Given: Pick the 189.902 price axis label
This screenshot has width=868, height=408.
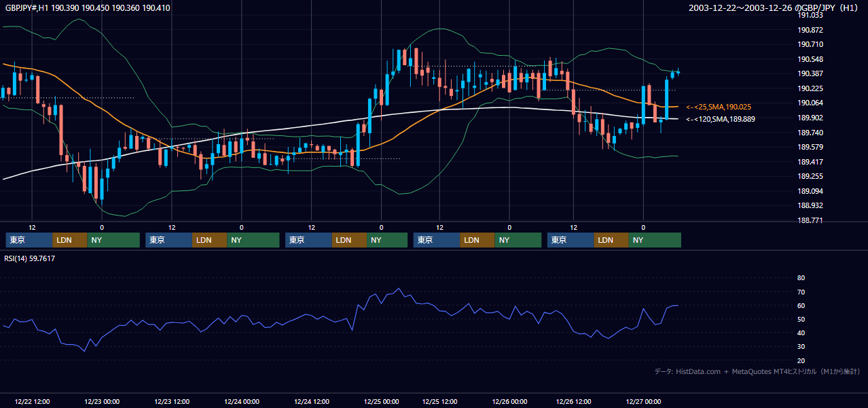Looking at the screenshot, I should click(810, 118).
